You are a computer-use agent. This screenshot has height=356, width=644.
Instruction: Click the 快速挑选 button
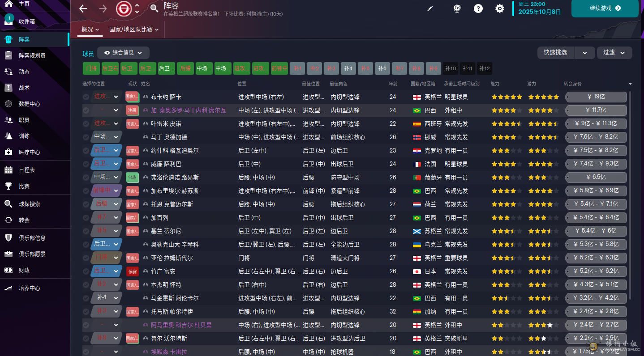click(555, 53)
